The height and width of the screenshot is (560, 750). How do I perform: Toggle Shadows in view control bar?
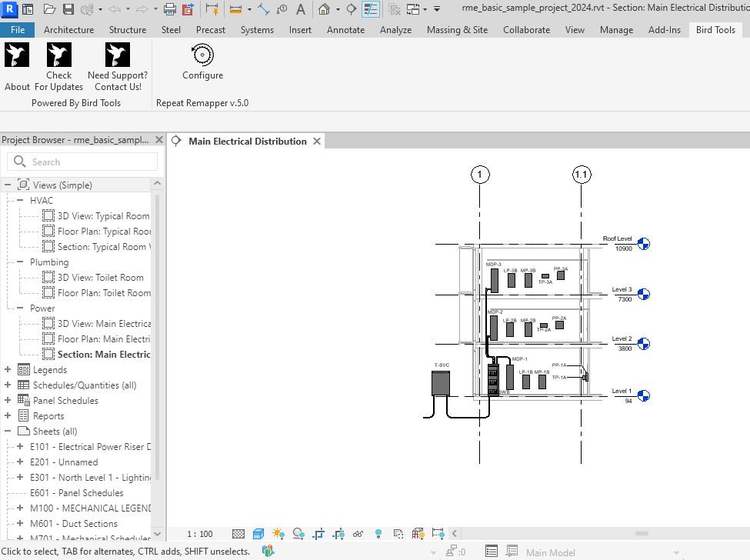[298, 533]
